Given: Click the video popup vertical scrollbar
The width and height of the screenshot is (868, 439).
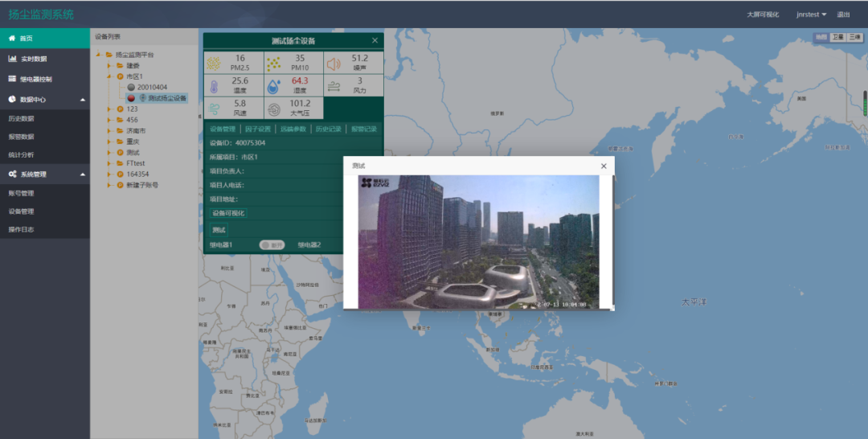Looking at the screenshot, I should coord(613,241).
